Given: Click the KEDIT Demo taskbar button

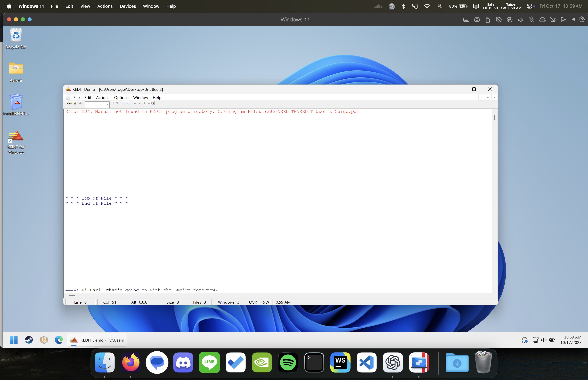Looking at the screenshot, I should click(97, 340).
